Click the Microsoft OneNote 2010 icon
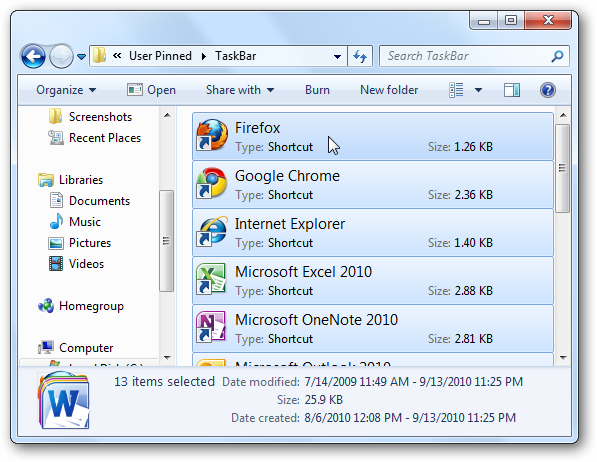 coord(211,327)
